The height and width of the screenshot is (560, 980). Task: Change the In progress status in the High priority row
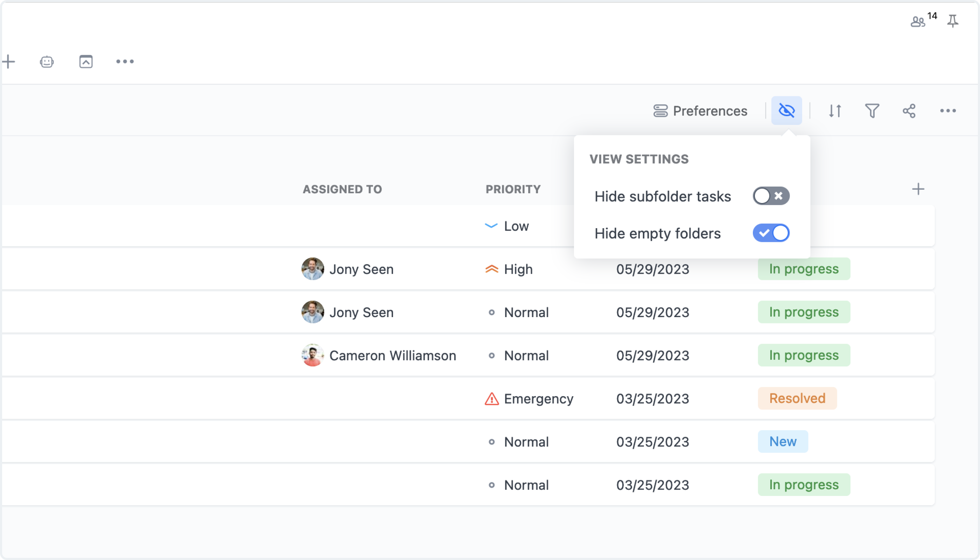tap(804, 269)
